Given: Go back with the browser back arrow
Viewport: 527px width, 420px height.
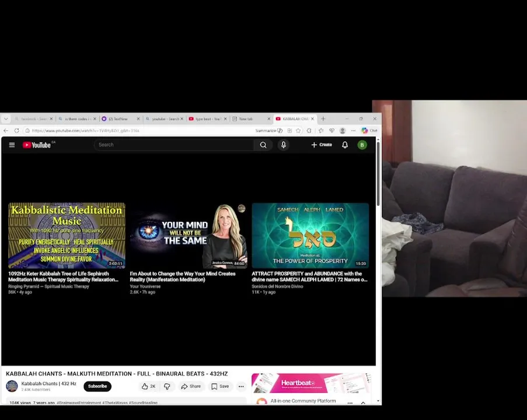Looking at the screenshot, I should tap(6, 130).
